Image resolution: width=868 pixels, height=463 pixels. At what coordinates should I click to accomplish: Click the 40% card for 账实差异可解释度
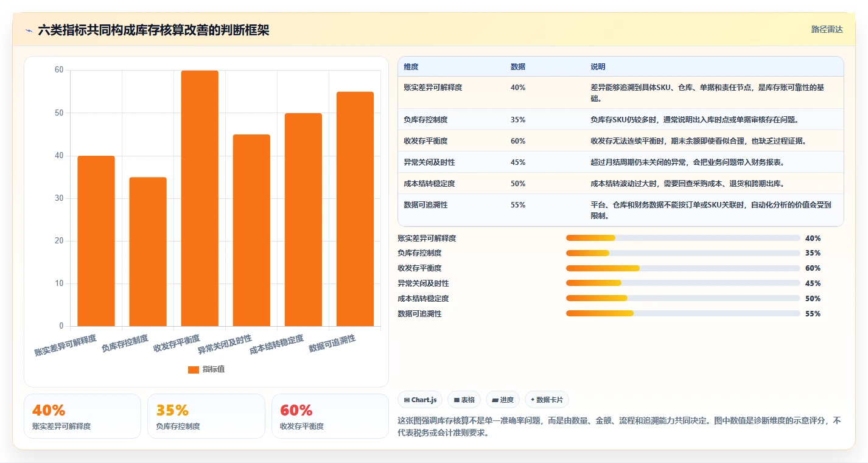[x=82, y=416]
